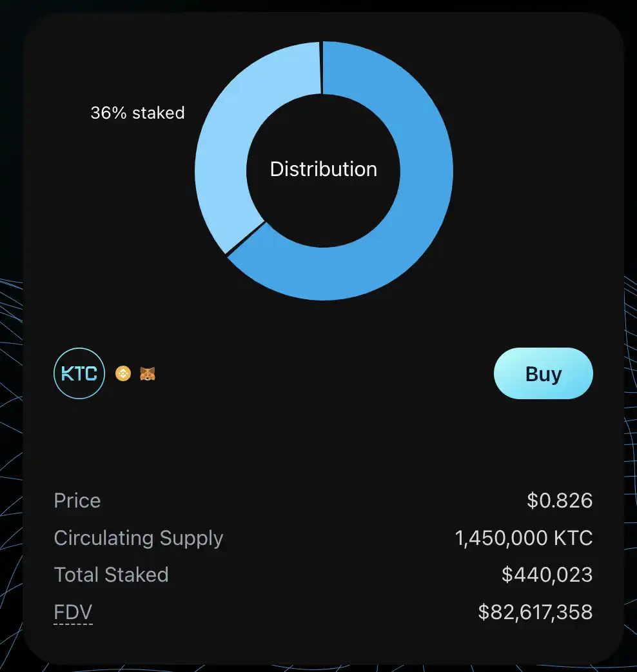Open the Binance chain icon

[x=123, y=373]
